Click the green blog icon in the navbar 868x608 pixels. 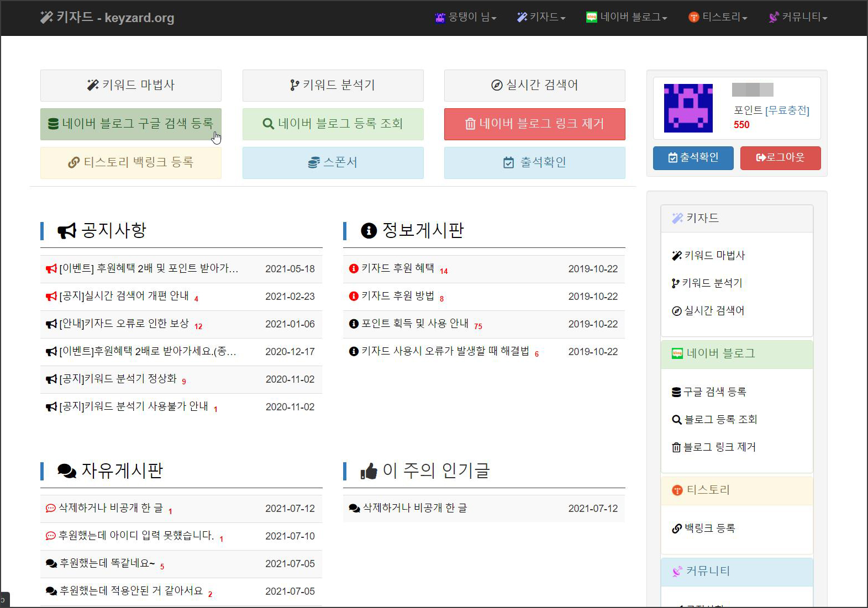(592, 17)
